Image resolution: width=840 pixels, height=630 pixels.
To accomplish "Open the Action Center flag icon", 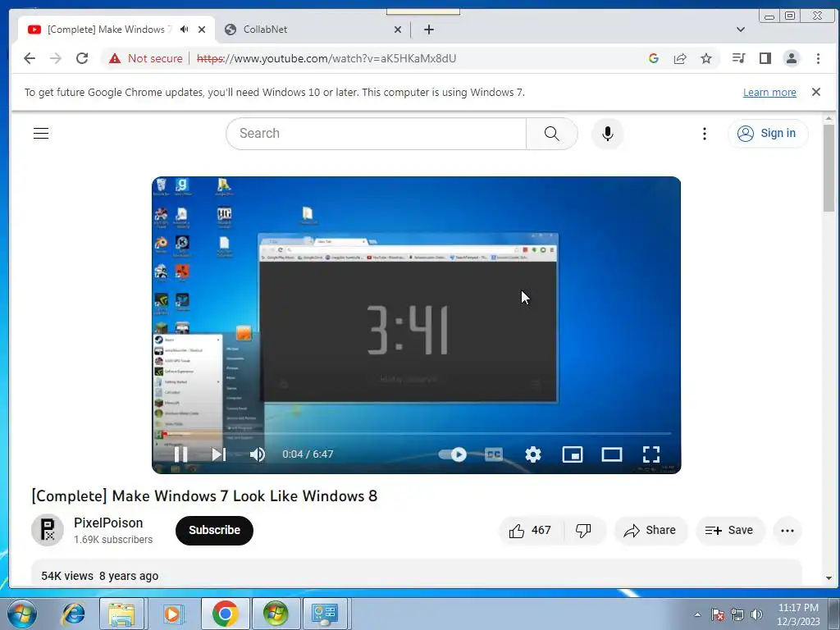I will pos(718,614).
